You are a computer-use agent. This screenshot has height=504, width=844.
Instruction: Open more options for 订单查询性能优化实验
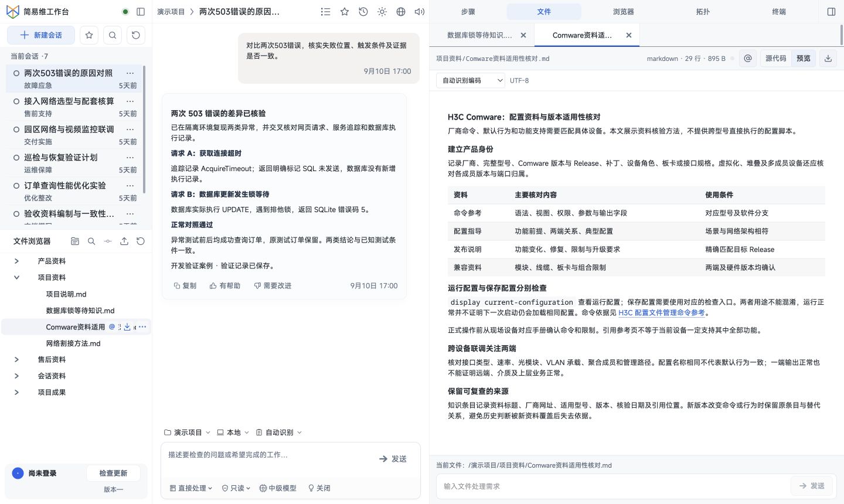click(130, 186)
